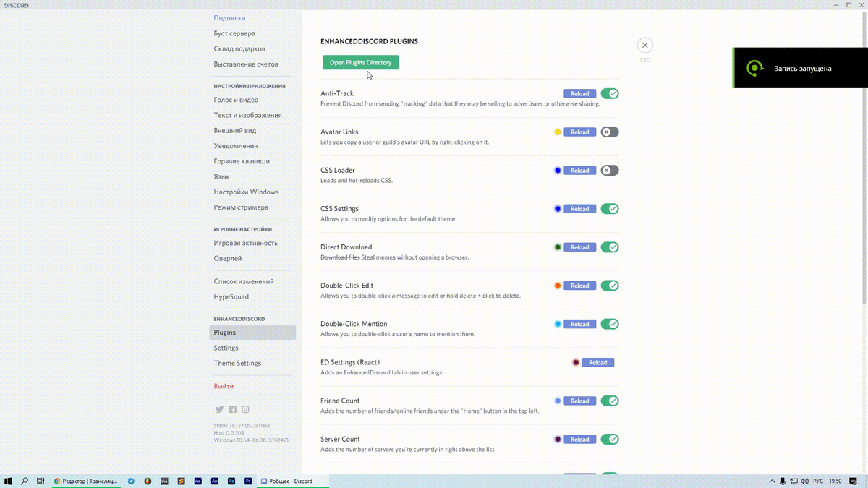
Task: Click the green author icon beside Direct Download
Action: click(x=558, y=247)
